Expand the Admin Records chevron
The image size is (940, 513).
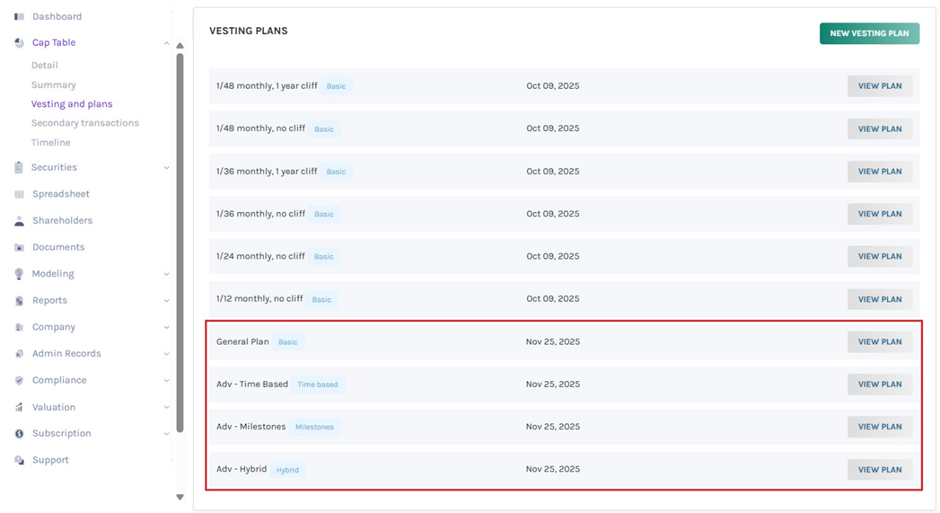click(166, 354)
